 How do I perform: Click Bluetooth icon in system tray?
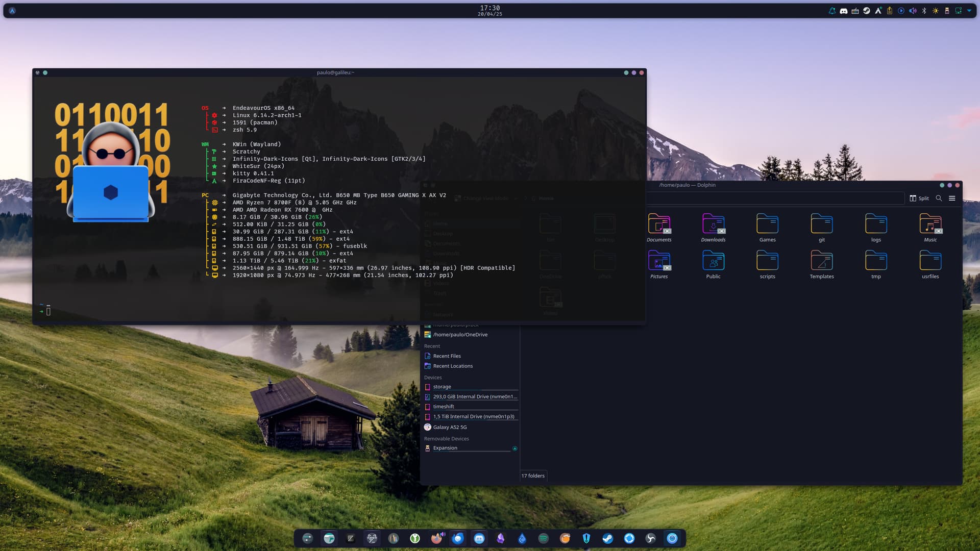pos(924,11)
